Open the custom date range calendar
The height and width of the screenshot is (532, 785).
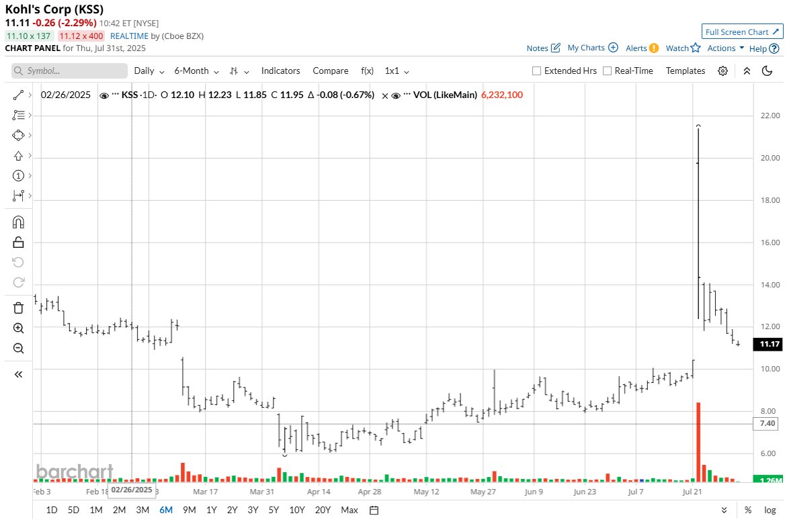pos(374,511)
